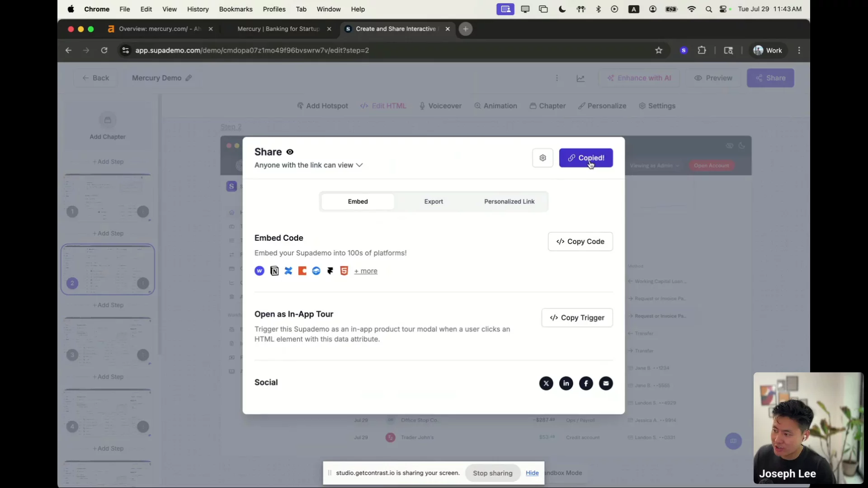Viewport: 868px width, 488px height.
Task: Select the Embed tab
Action: [x=358, y=202]
